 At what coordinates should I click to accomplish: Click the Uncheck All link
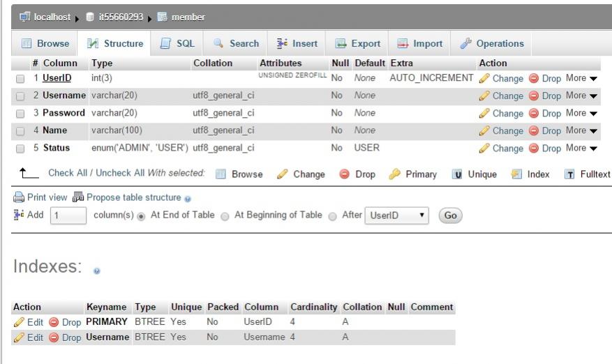coord(120,173)
